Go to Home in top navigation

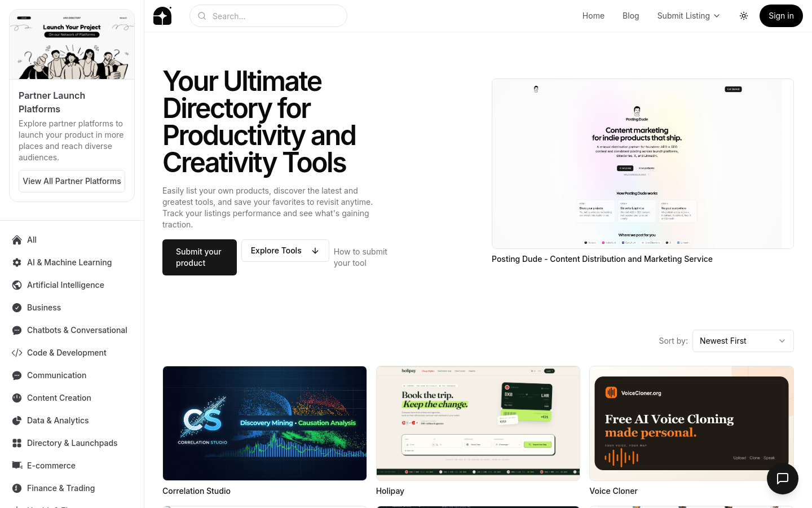coord(593,16)
